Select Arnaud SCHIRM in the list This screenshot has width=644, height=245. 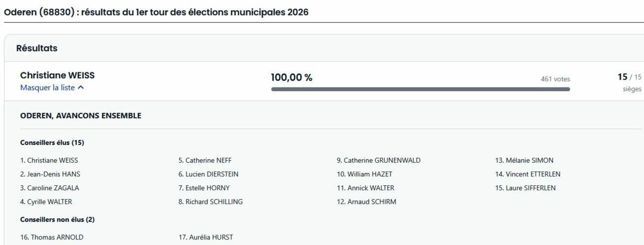(x=367, y=202)
